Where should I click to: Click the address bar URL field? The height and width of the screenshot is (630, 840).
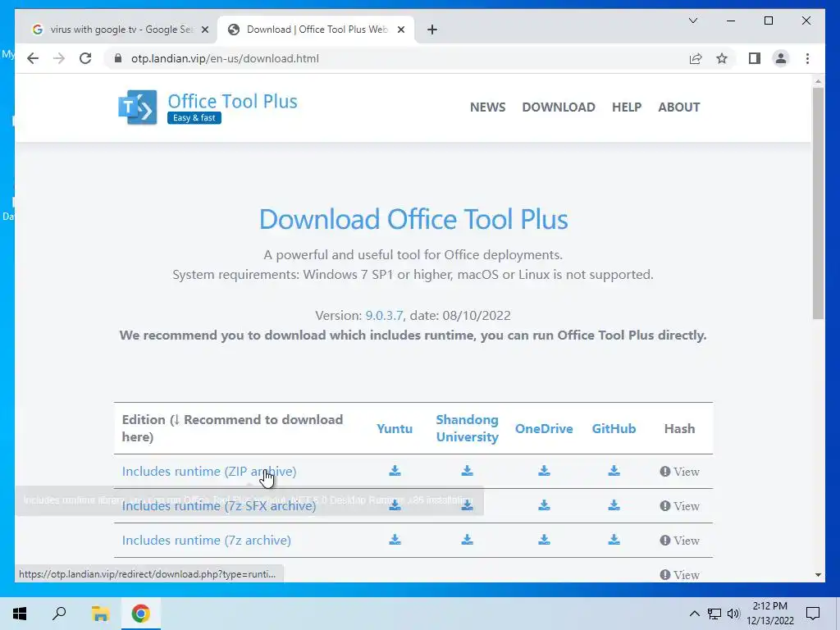[x=396, y=58]
